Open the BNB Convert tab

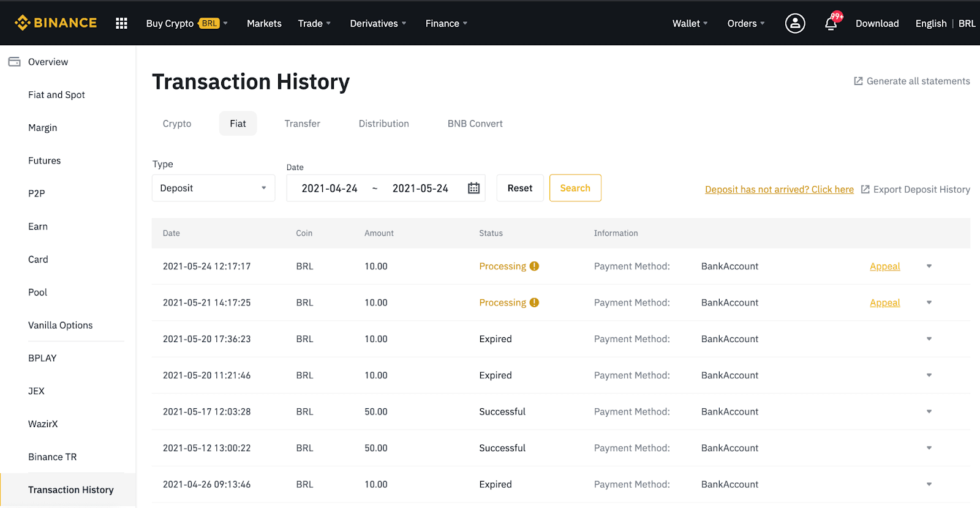click(x=475, y=124)
